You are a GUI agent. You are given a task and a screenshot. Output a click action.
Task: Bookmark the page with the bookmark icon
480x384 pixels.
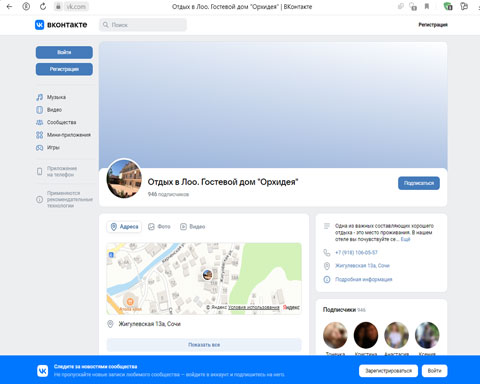click(x=427, y=6)
